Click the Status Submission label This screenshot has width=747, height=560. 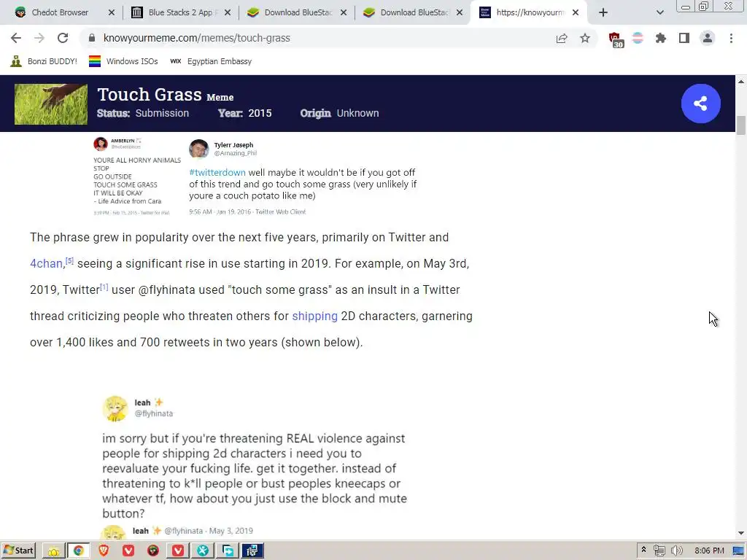pyautogui.click(x=143, y=113)
